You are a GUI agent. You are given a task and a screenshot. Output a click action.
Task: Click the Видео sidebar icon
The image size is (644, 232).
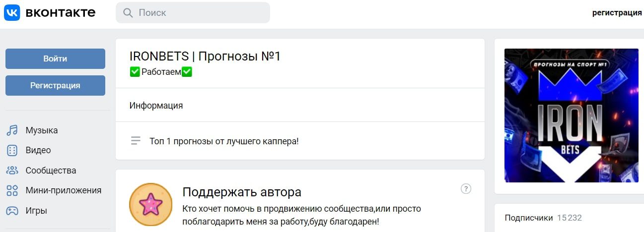[12, 150]
